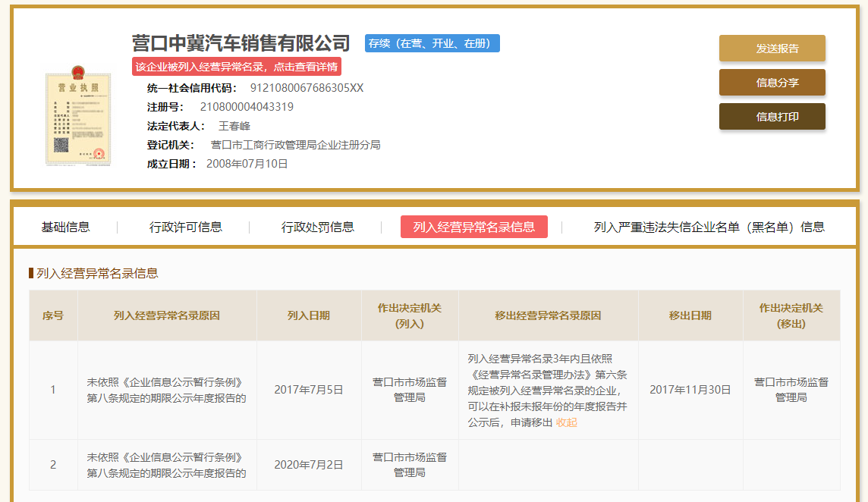Click the 序号 column header
The width and height of the screenshot is (868, 502).
click(x=53, y=315)
